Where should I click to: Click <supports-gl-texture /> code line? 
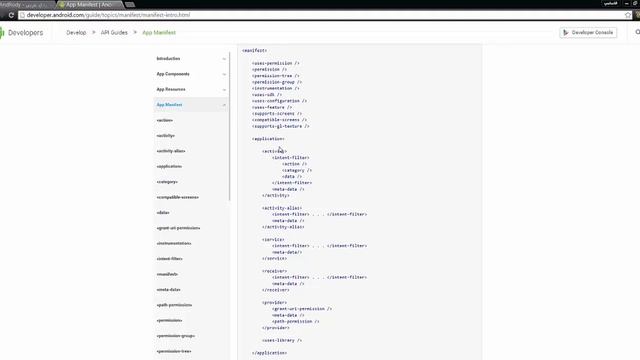[280, 126]
